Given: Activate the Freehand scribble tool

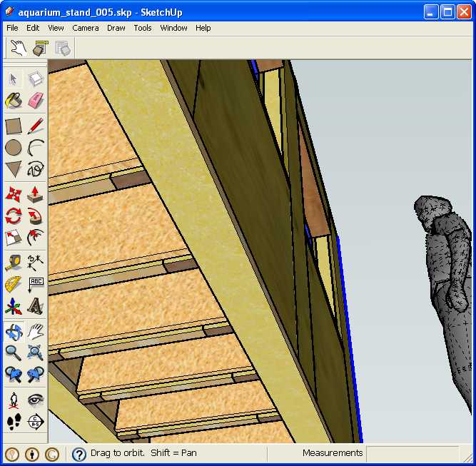Looking at the screenshot, I should 36,169.
